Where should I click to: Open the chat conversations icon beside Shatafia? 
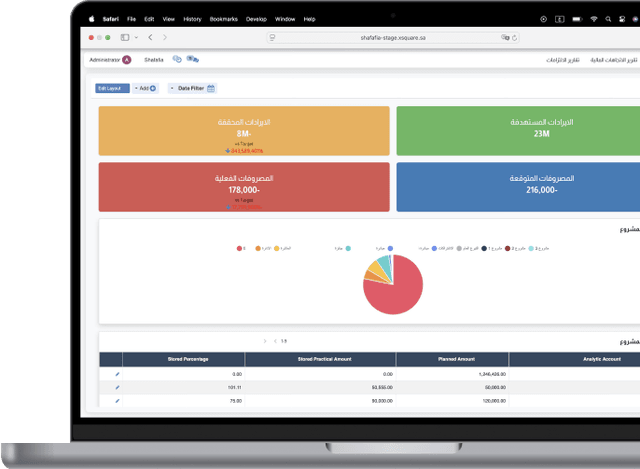(x=177, y=60)
